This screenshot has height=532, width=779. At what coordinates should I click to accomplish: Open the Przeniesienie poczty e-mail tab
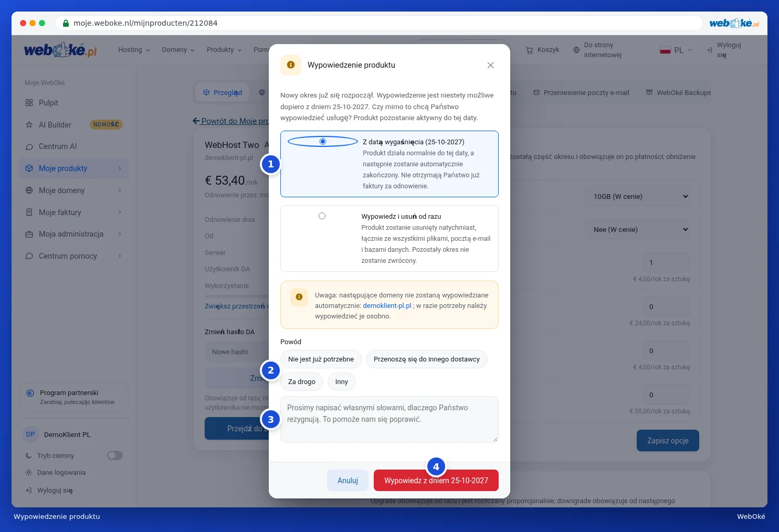tap(581, 93)
